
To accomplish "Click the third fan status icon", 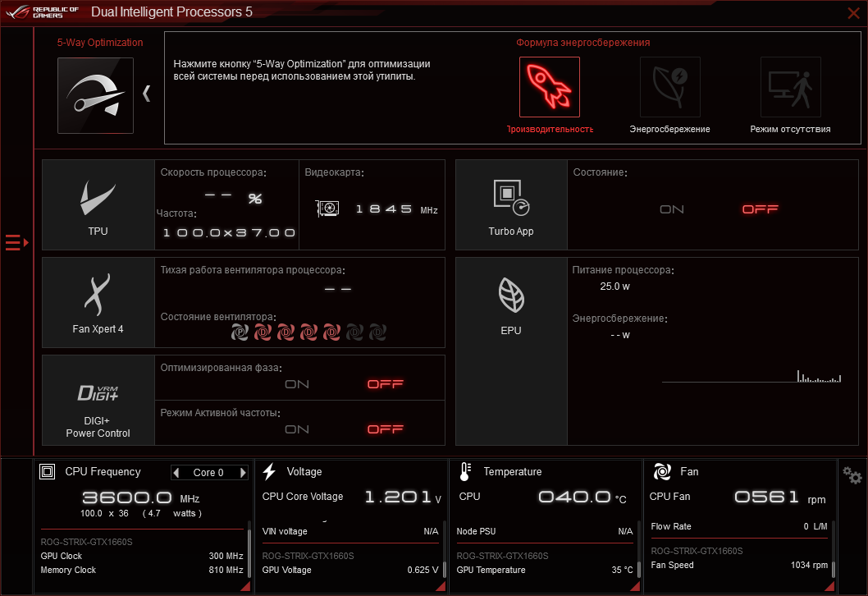I will point(286,332).
